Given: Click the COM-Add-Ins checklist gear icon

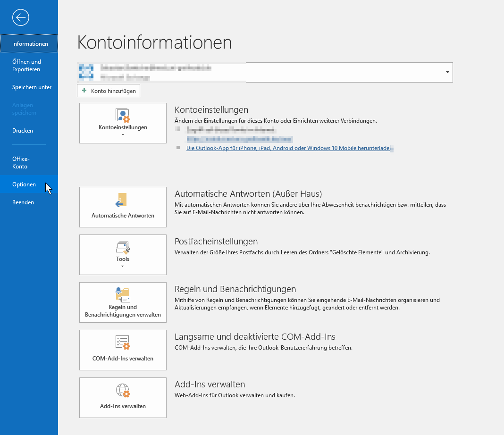Looking at the screenshot, I should tap(123, 343).
